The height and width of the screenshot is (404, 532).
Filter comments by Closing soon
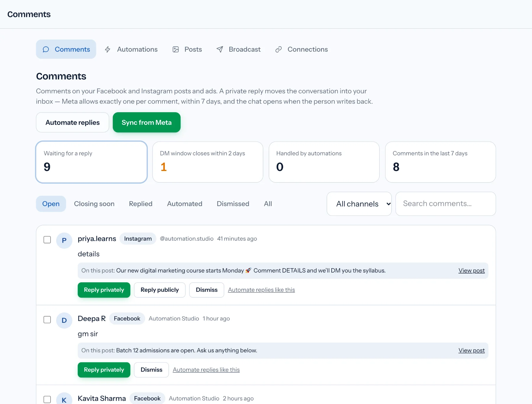click(x=94, y=204)
